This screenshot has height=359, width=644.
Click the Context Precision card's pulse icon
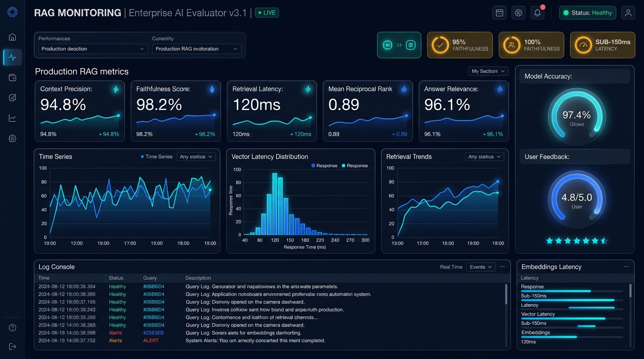click(116, 89)
